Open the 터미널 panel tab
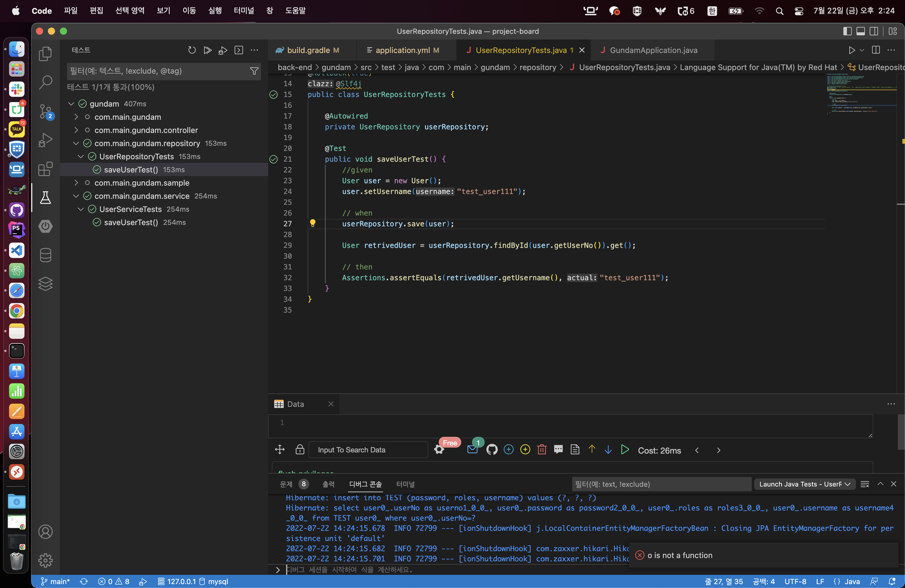The image size is (905, 588). pos(405,484)
